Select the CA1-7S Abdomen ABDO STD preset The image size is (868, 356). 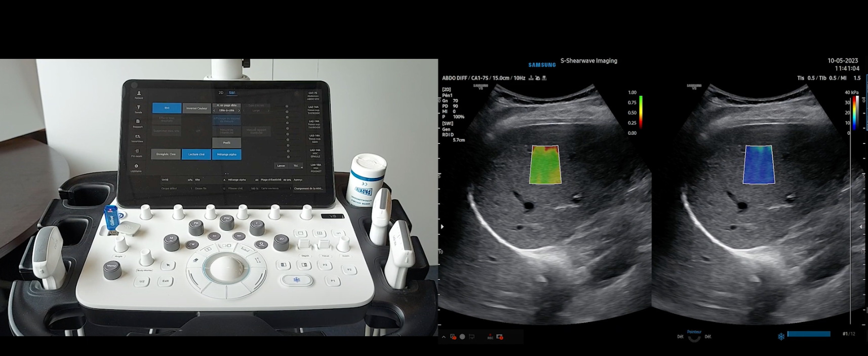tap(313, 96)
